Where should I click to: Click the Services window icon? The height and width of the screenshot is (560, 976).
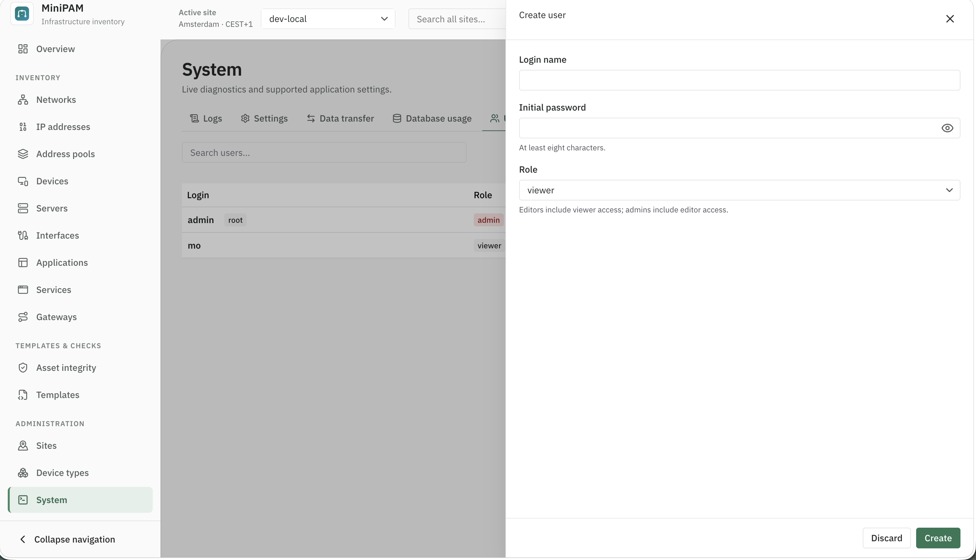pyautogui.click(x=23, y=290)
